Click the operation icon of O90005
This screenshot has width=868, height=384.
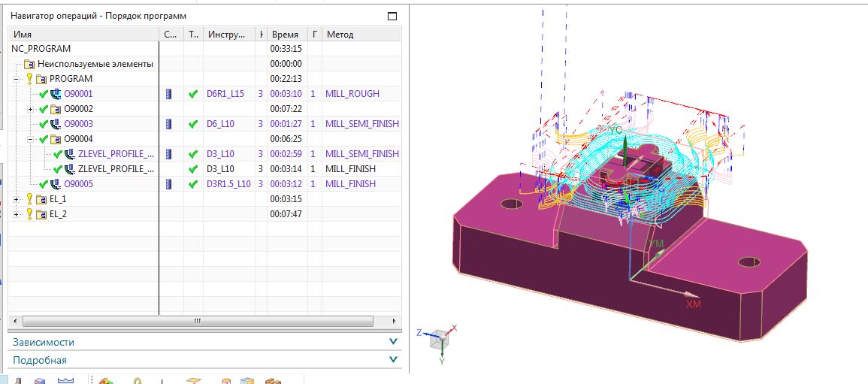pyautogui.click(x=56, y=183)
